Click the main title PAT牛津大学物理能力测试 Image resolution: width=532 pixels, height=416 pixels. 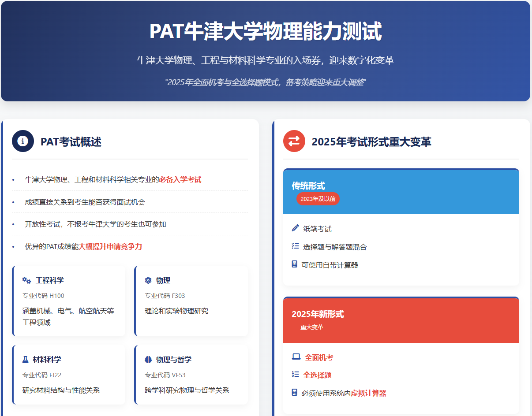pyautogui.click(x=266, y=32)
